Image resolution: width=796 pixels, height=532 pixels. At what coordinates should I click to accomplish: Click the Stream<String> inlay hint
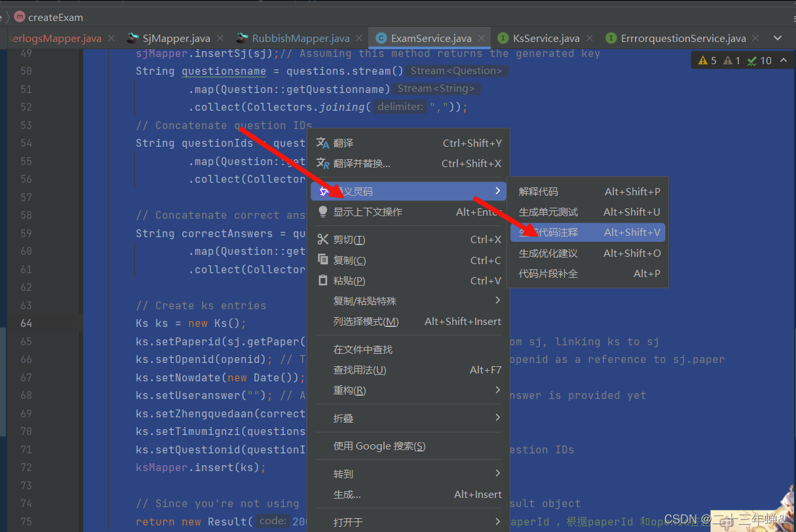438,88
